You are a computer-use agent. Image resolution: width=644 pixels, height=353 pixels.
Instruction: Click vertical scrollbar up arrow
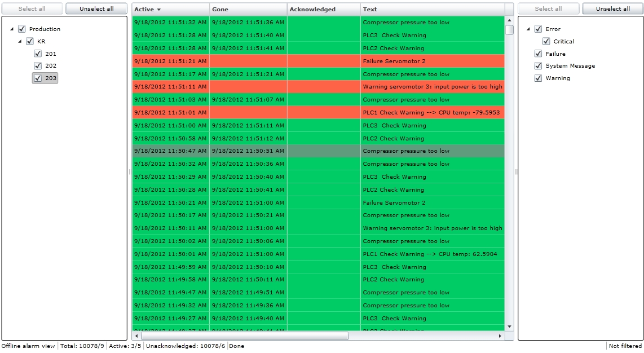coord(509,20)
